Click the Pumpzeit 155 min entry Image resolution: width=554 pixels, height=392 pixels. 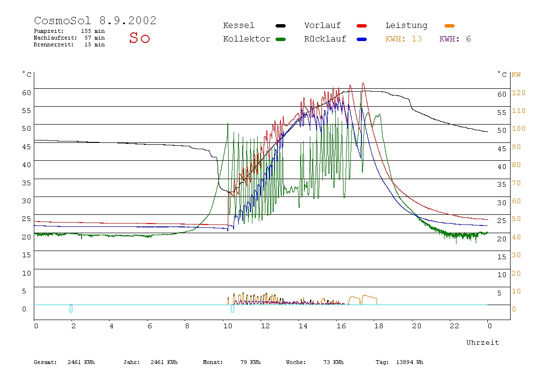click(x=69, y=31)
